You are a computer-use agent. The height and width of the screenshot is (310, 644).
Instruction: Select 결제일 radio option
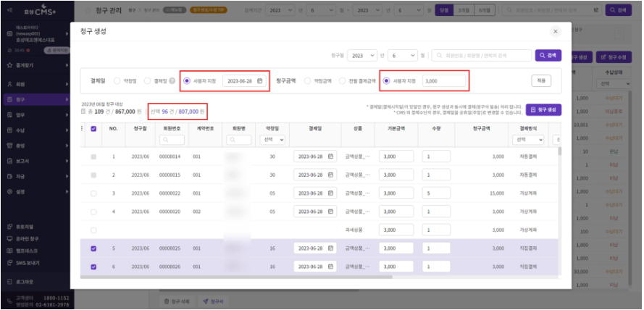click(148, 81)
